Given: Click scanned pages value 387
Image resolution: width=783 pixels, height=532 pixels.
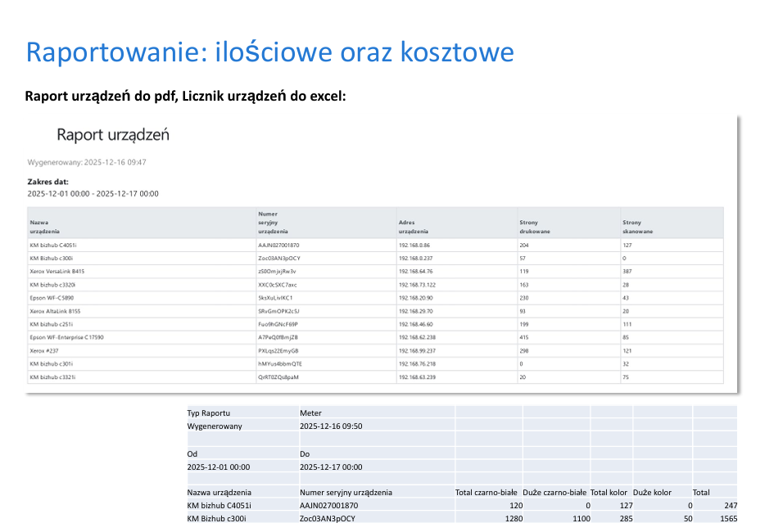Looking at the screenshot, I should [x=627, y=272].
